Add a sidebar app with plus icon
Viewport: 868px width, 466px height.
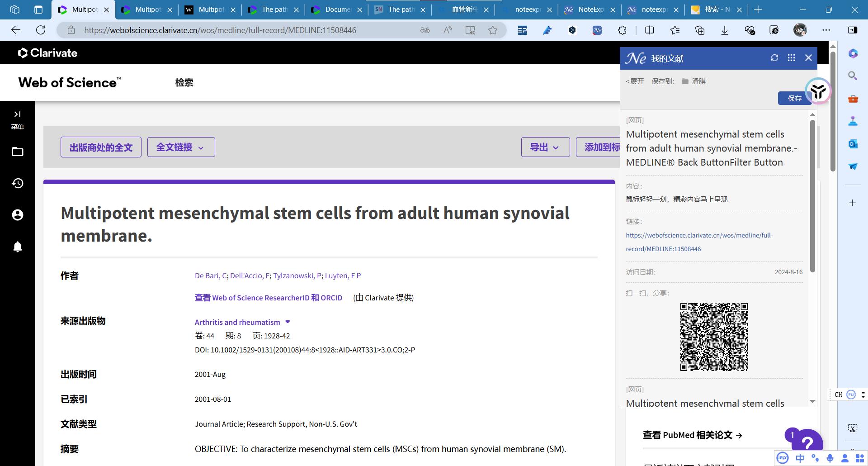pos(853,203)
